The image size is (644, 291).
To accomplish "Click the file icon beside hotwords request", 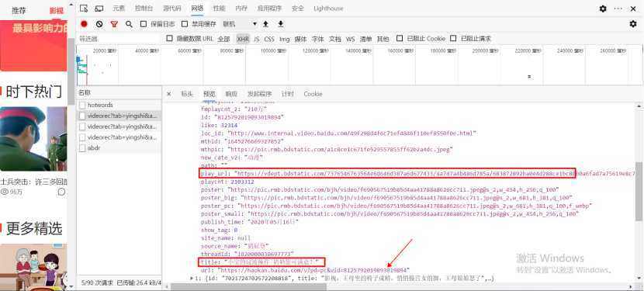I will 82,106.
